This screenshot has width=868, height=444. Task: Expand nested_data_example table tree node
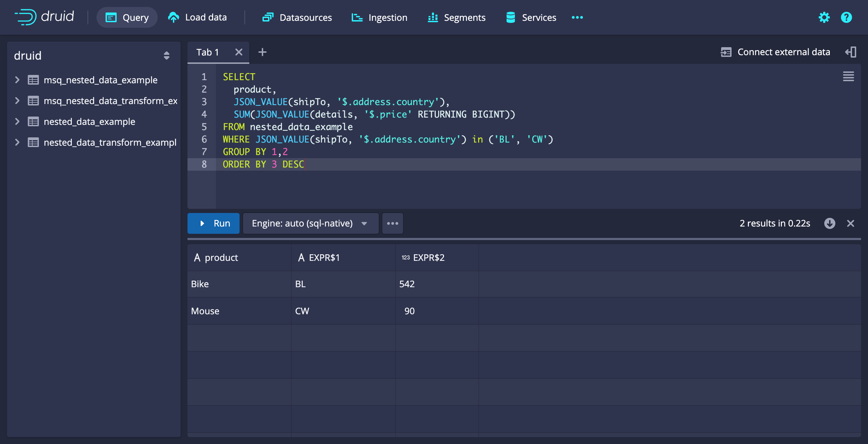tap(17, 122)
